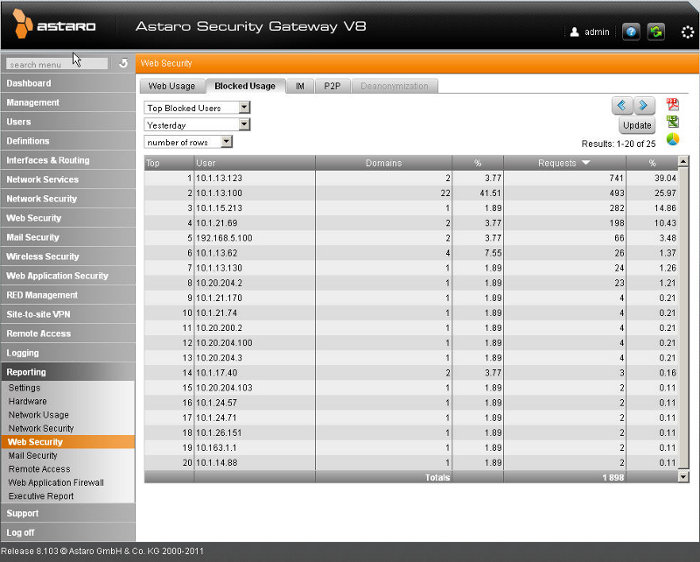700x562 pixels.
Task: Select the Blocked Usage tab
Action: [245, 86]
